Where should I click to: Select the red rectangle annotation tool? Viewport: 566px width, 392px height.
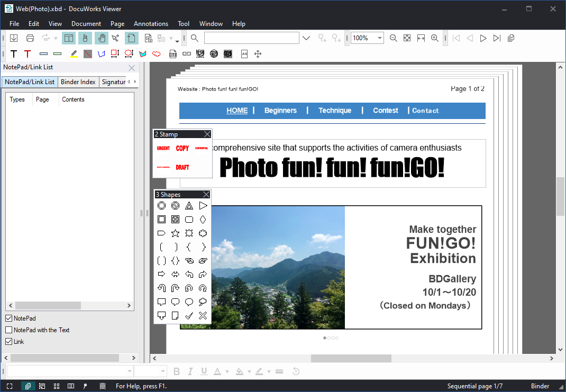pos(115,54)
